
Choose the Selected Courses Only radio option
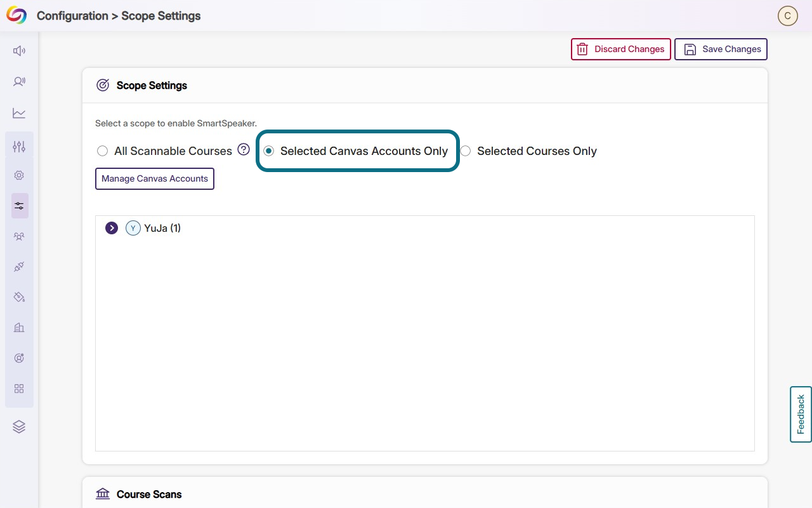coord(466,151)
